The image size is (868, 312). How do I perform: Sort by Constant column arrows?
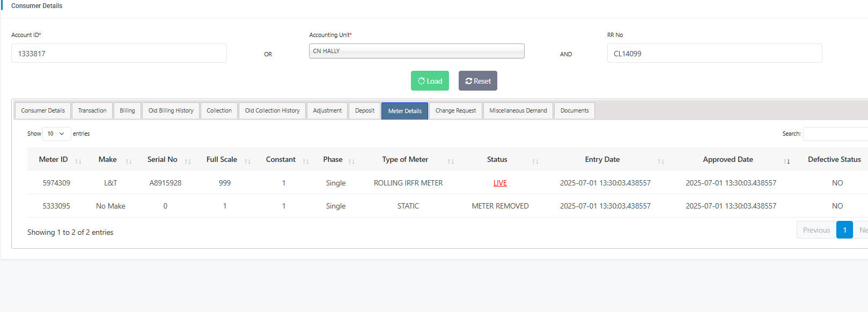coord(306,161)
